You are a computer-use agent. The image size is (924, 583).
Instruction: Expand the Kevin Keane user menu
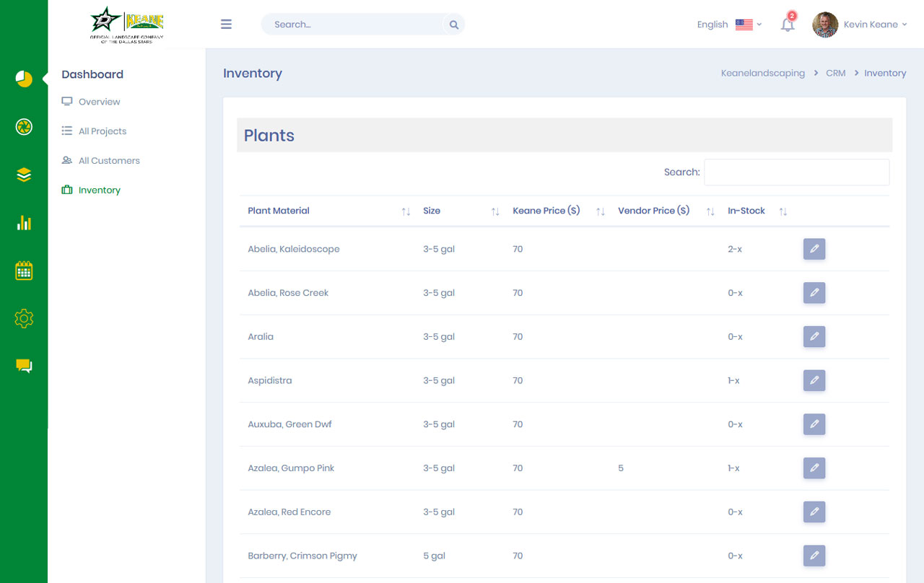click(x=860, y=25)
